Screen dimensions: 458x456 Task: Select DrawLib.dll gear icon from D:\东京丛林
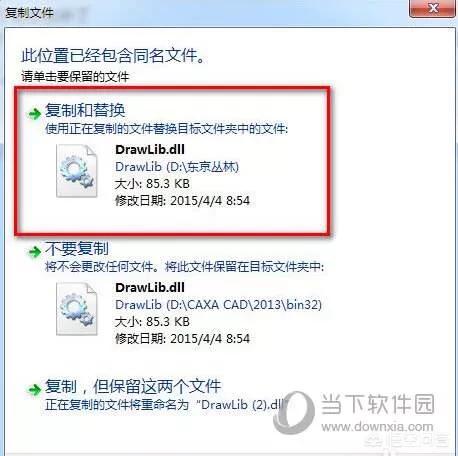click(x=77, y=171)
